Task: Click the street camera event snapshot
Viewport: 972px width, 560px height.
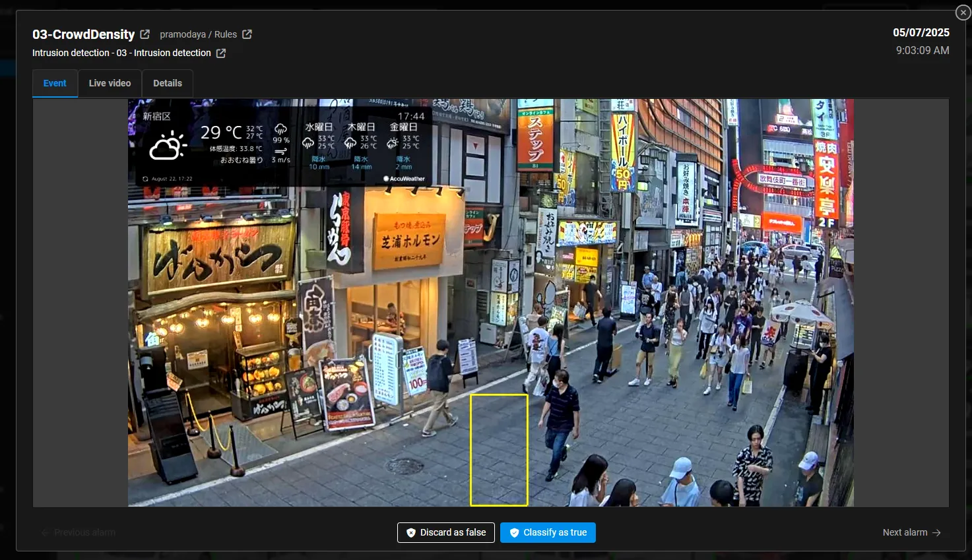Action: click(x=490, y=303)
